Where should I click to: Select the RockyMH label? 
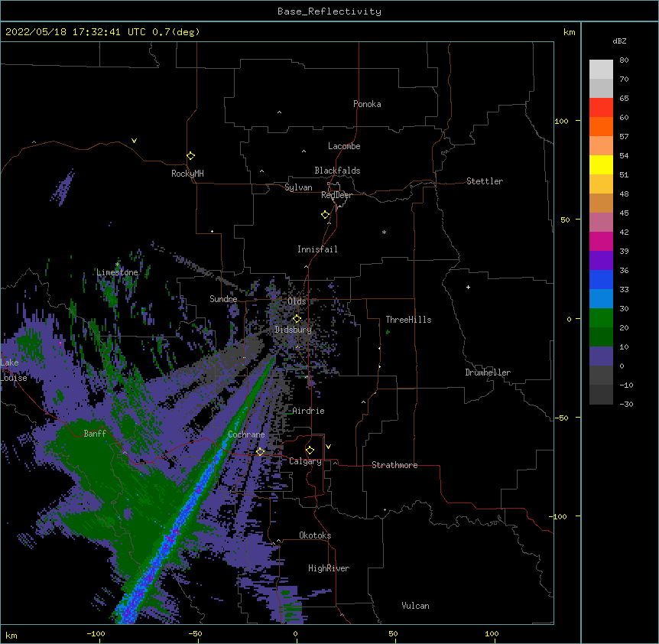tap(187, 174)
